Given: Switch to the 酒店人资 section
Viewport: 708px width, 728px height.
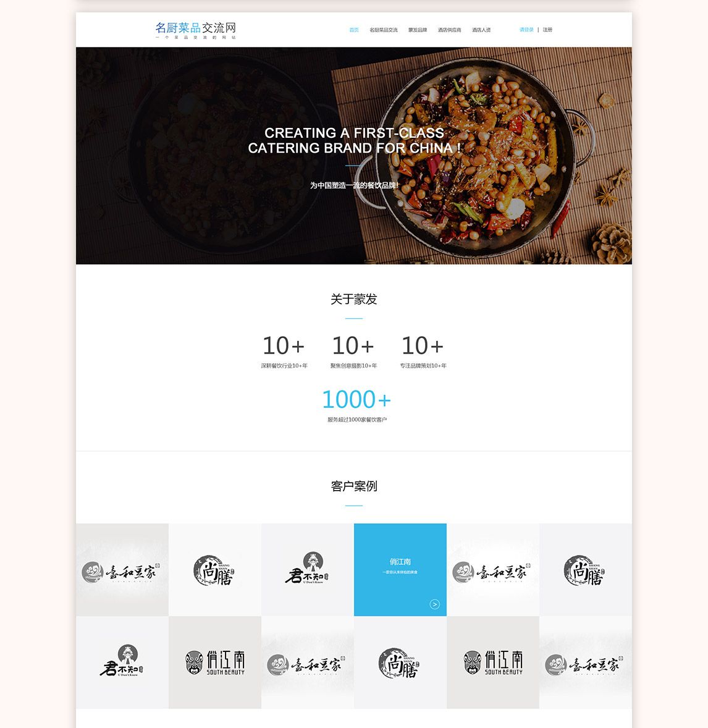Looking at the screenshot, I should pos(481,30).
